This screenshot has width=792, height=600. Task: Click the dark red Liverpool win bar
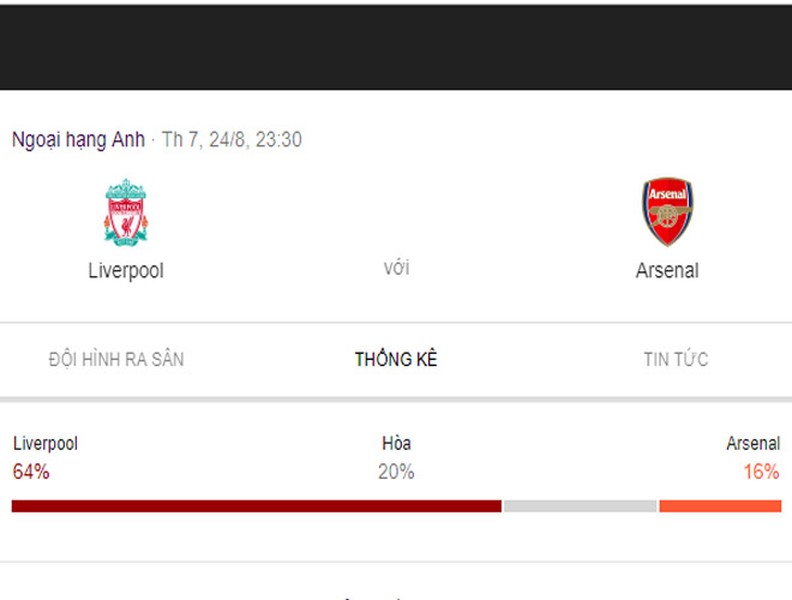(x=257, y=506)
